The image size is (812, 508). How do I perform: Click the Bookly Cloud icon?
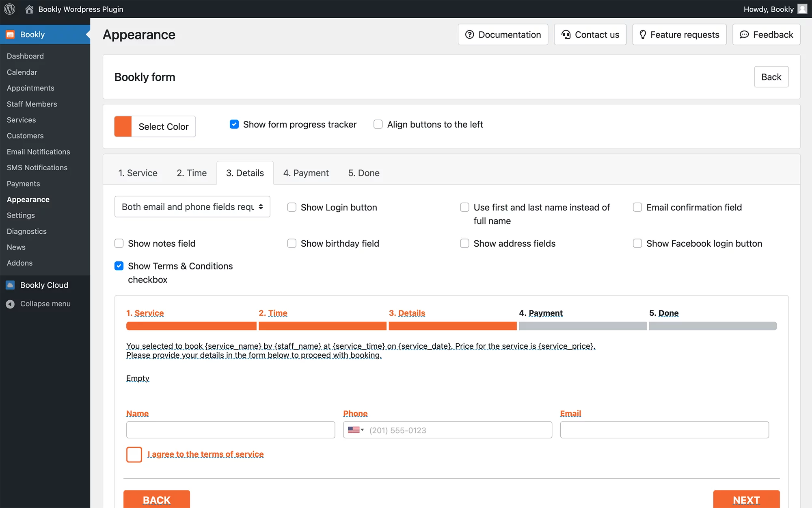pos(11,285)
